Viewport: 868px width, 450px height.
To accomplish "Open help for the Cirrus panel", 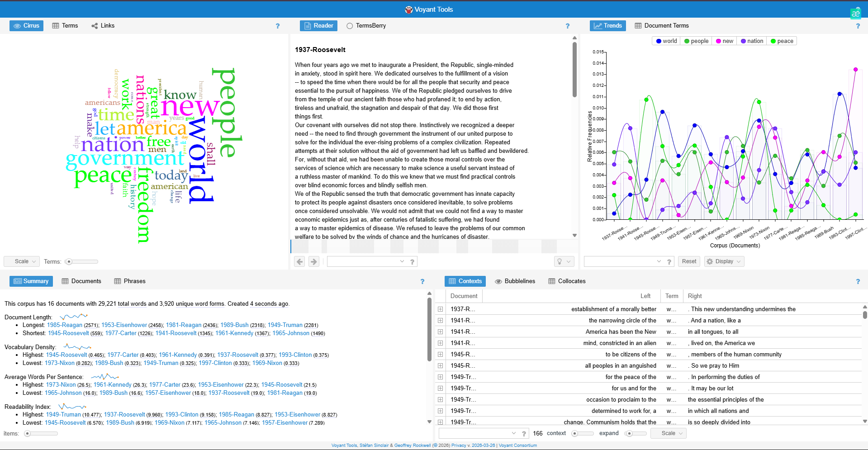I will [278, 26].
